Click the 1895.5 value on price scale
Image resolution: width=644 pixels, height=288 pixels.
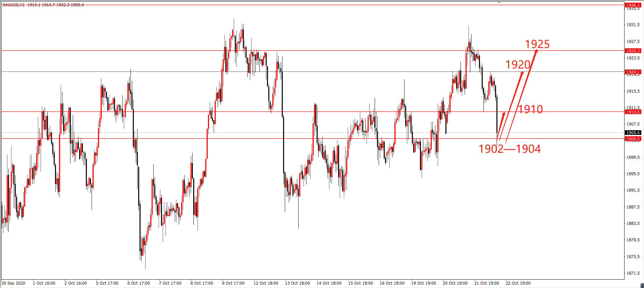(x=633, y=174)
